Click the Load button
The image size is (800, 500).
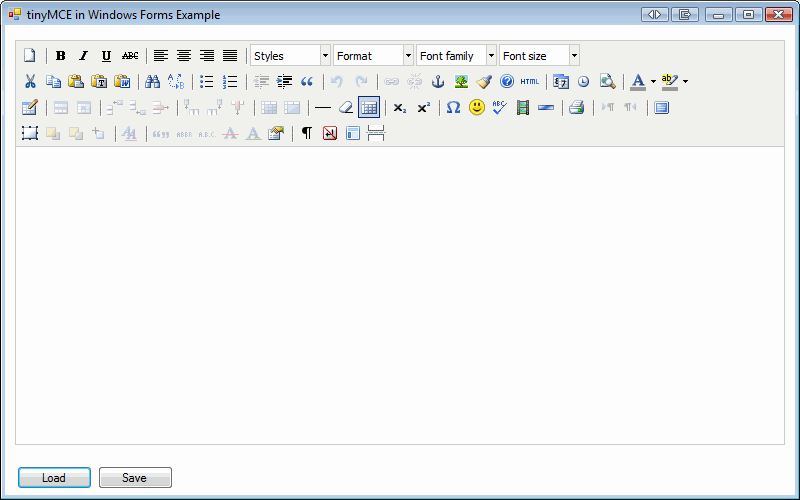pyautogui.click(x=54, y=478)
